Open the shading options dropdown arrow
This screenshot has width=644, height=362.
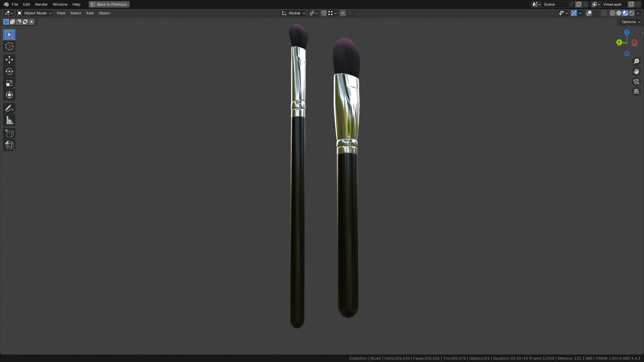(638, 13)
